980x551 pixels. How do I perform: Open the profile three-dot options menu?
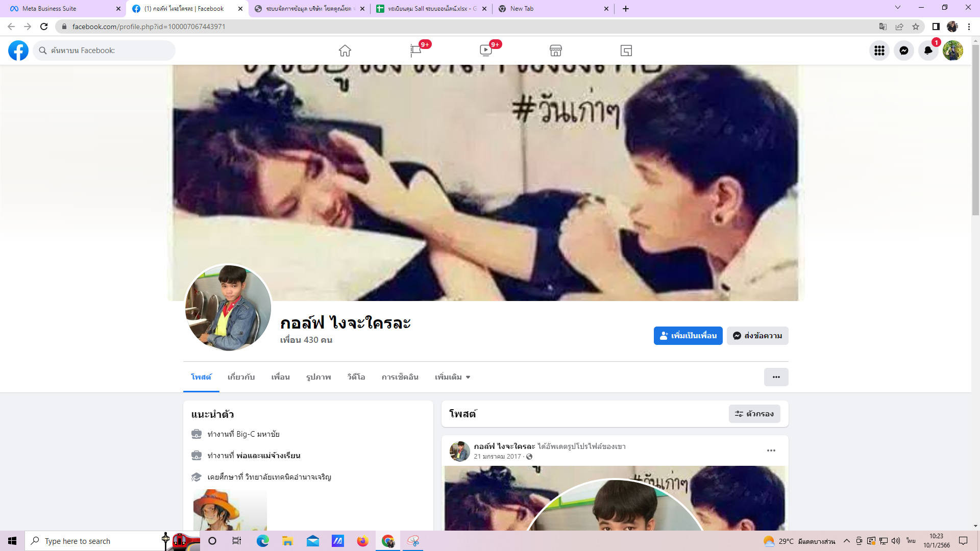coord(776,377)
